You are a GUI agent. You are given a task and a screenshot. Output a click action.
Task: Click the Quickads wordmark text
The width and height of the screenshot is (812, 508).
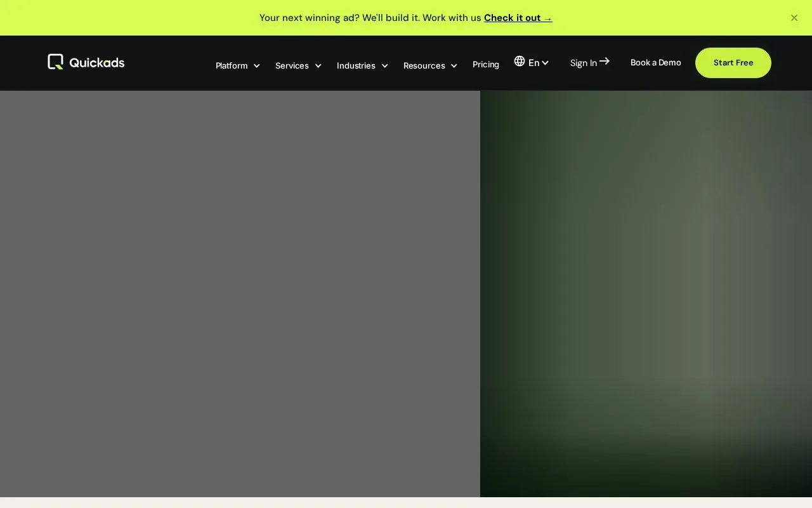tap(97, 62)
